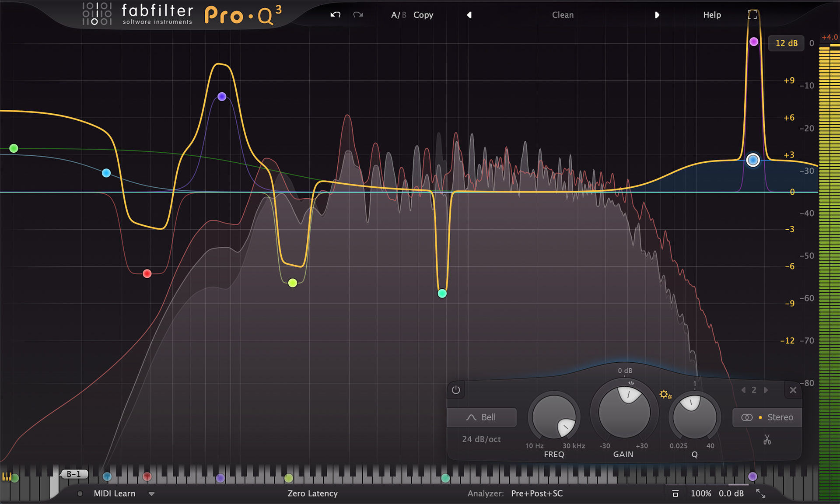Click red band marker on piano strip
This screenshot has height=504, width=840.
click(147, 477)
